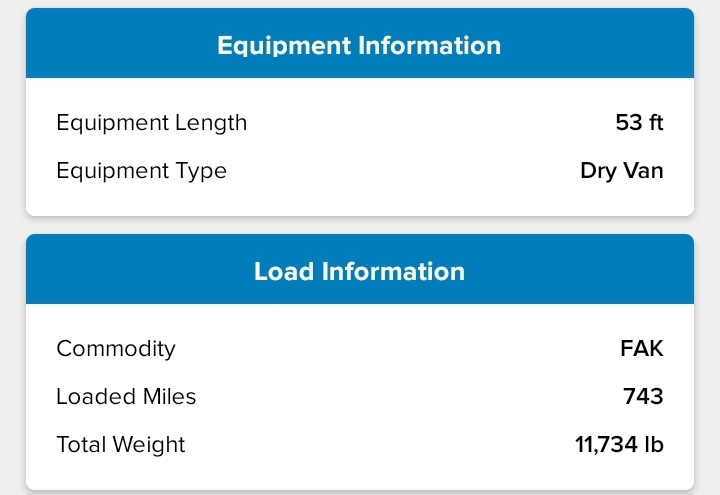Select the Equipment Type label

(x=141, y=171)
